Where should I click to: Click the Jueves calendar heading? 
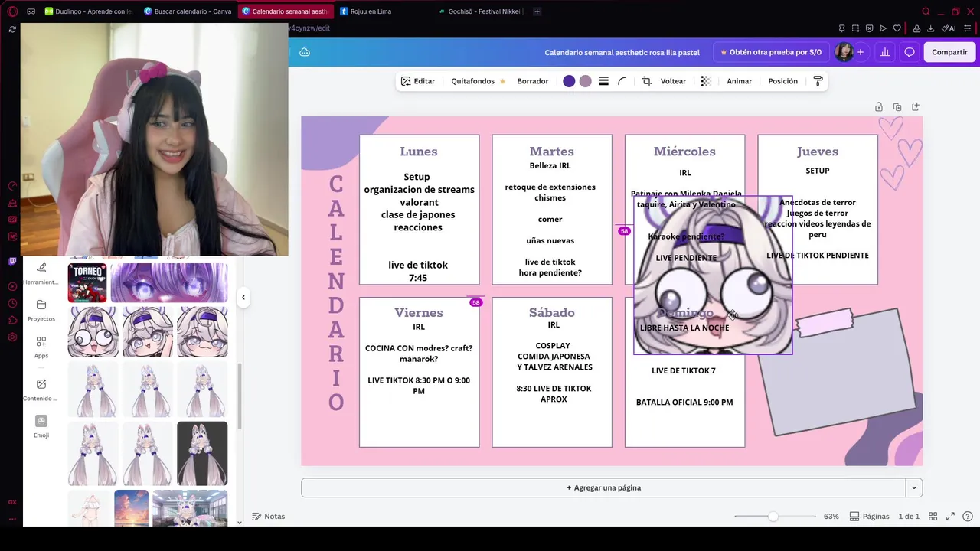(818, 152)
